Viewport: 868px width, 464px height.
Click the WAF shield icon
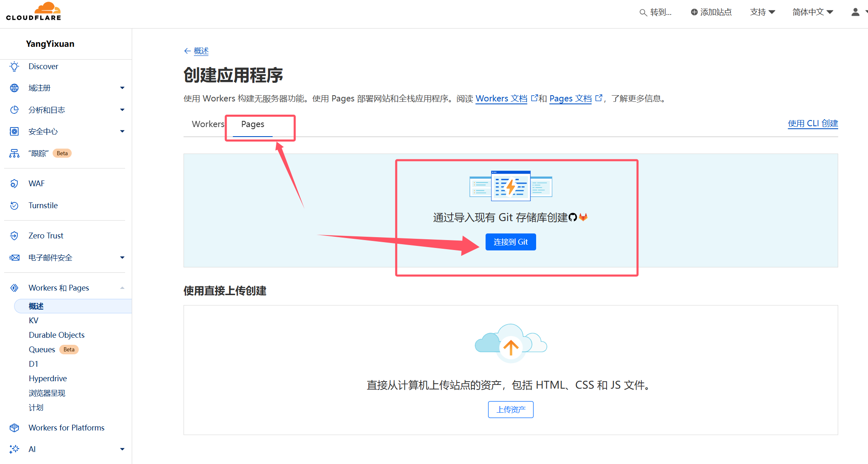(15, 183)
